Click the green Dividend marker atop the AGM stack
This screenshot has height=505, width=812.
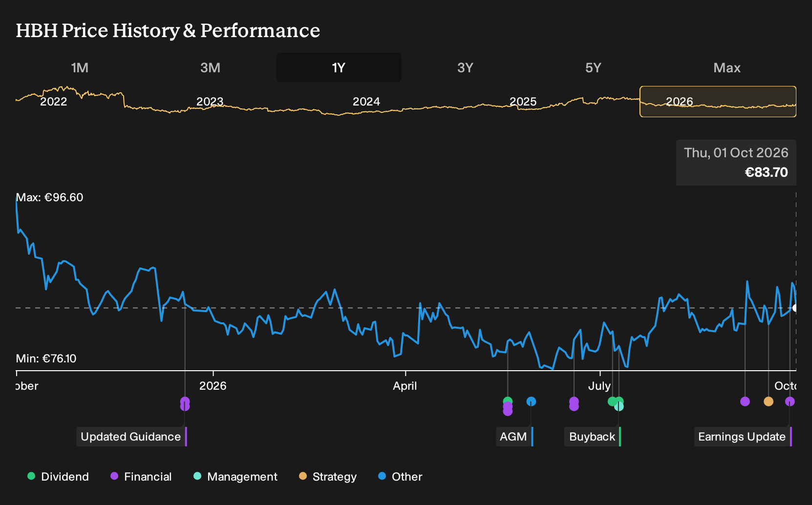click(508, 401)
